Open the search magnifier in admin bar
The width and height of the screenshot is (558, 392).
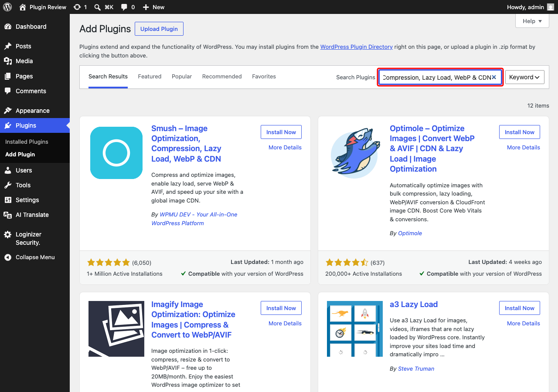(x=98, y=7)
